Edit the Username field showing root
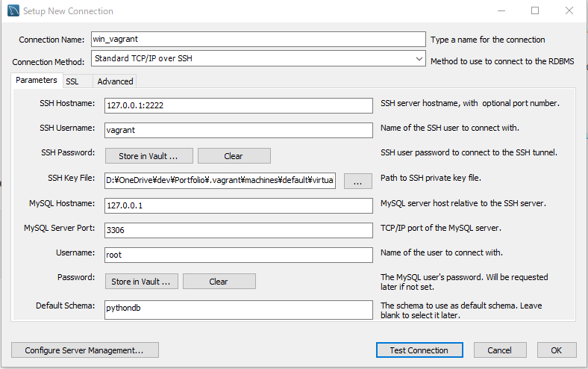Image resolution: width=588 pixels, height=369 pixels. 239,255
